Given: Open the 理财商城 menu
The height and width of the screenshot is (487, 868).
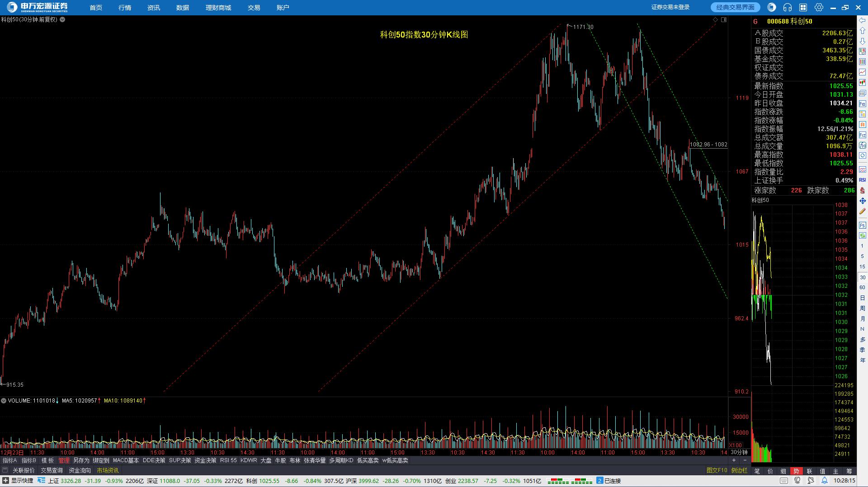Looking at the screenshot, I should point(218,8).
